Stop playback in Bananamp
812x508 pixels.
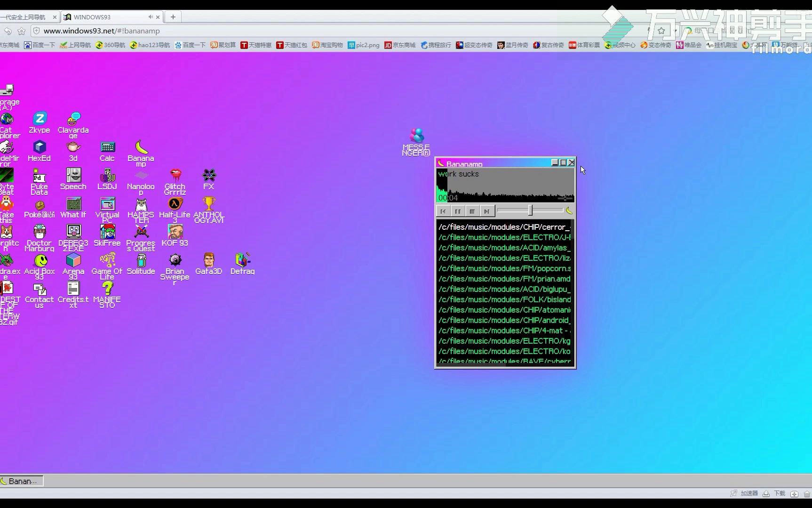click(472, 211)
